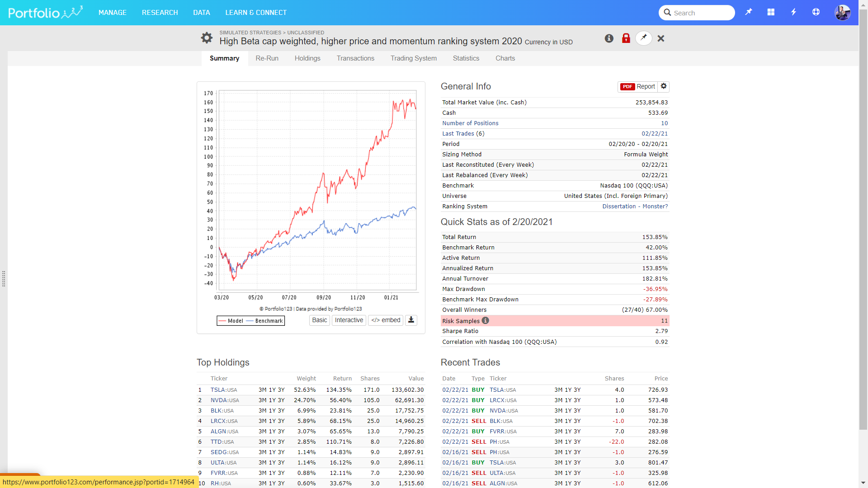Close the strategy with X icon
Screen dimensions: 868x488
point(661,38)
